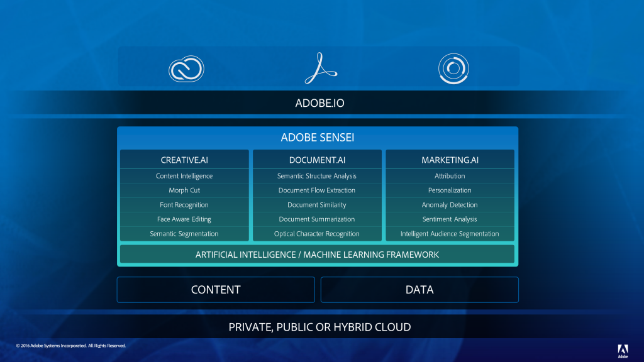Click Intelligent Audience Segmentation entry
Viewport: 644px width, 362px height.
(450, 234)
